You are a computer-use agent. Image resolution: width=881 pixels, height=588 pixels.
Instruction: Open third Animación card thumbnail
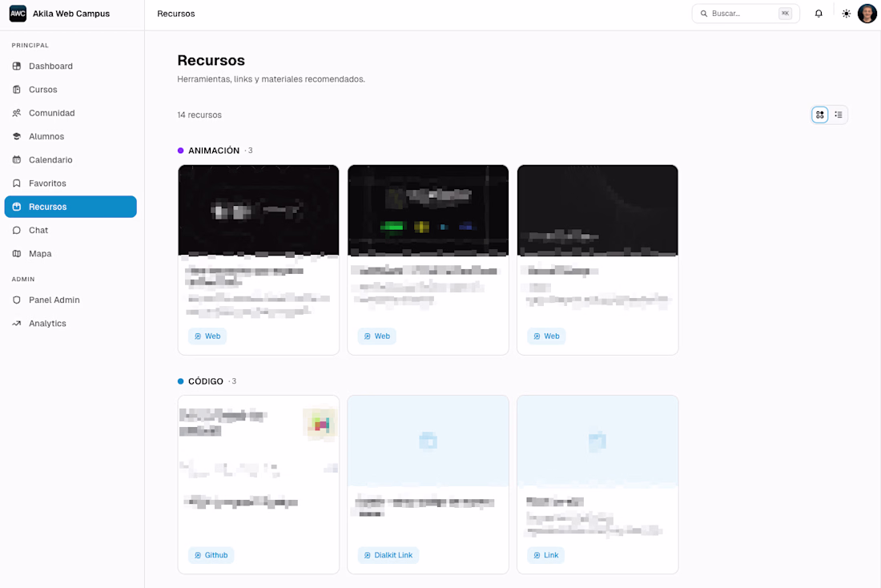(597, 210)
